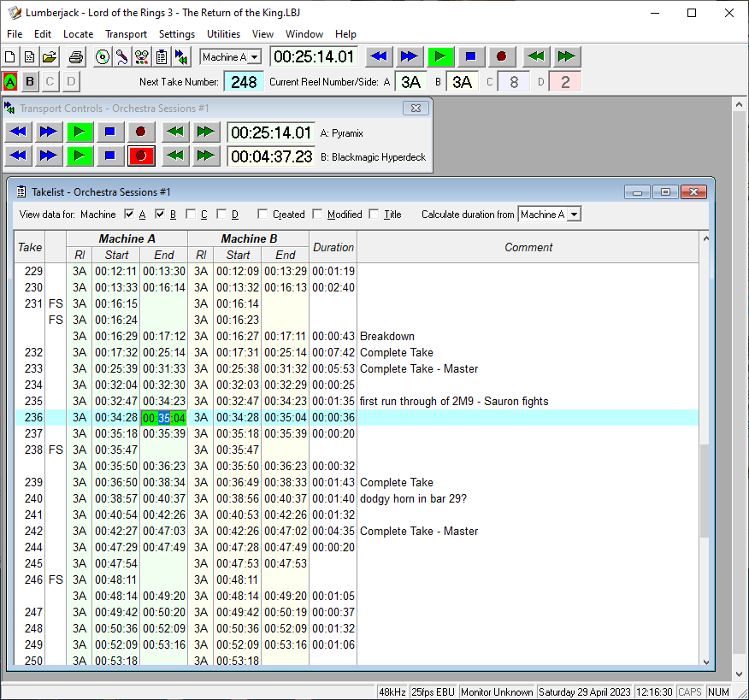
Task: Click the Comment column header
Action: 528,247
